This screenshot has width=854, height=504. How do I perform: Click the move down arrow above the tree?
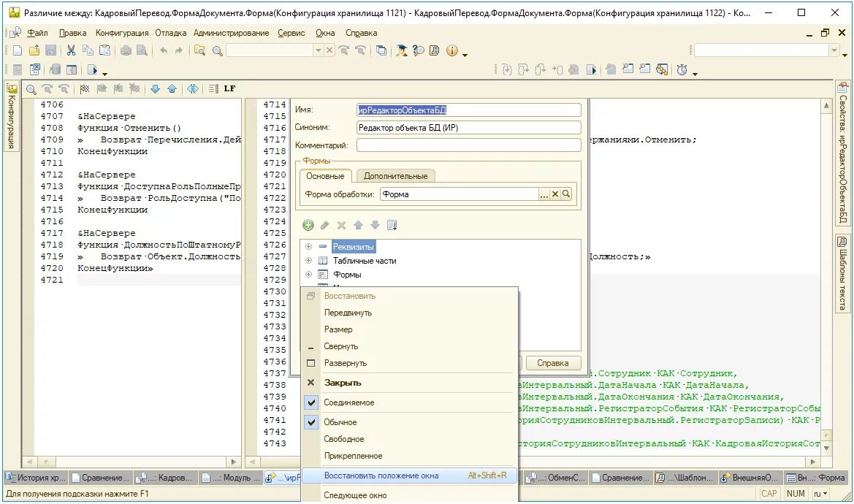click(x=375, y=225)
